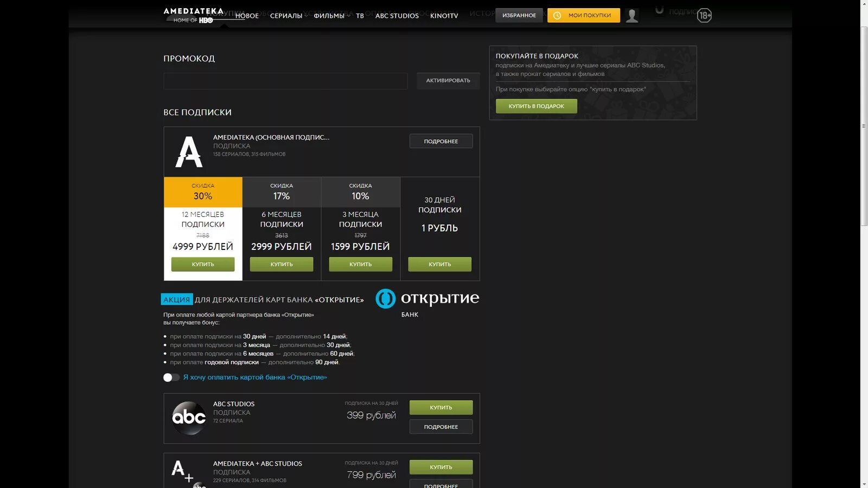868x488 pixels.
Task: Click the Amediateka 'A' subscription logo
Action: click(x=189, y=152)
